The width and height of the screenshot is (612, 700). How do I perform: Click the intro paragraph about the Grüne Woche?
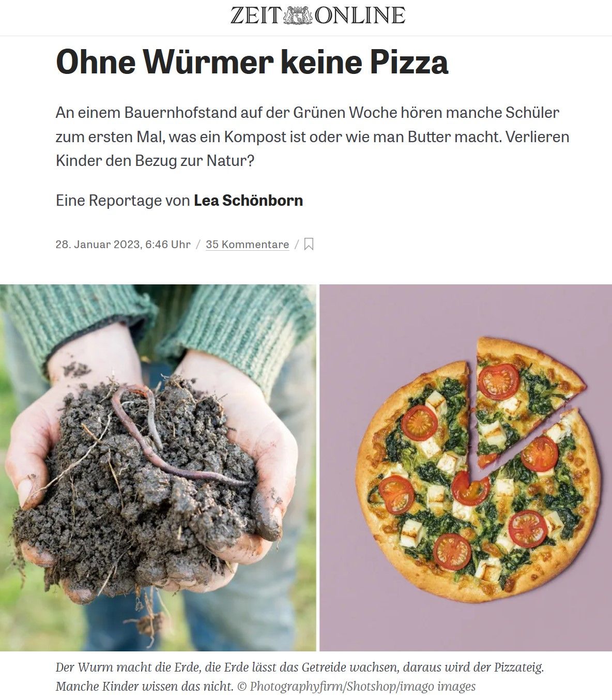coord(312,136)
